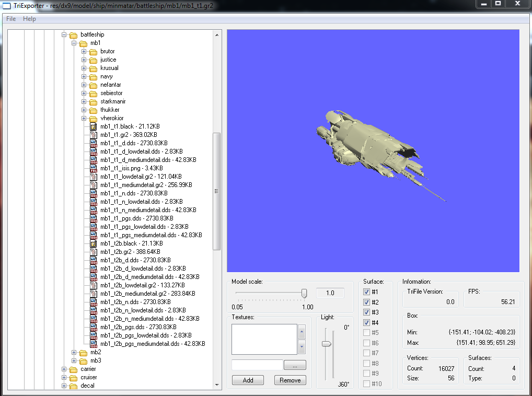Screen dimensions: 532x396
Task: Uncheck Surface #2 checkbox
Action: pyautogui.click(x=366, y=302)
